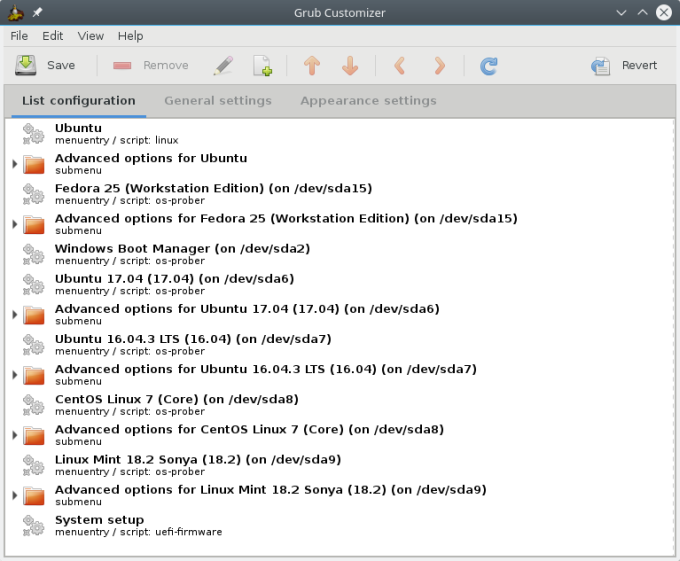Click left arrow to leave submenu
Screen dimensions: 680x561
click(x=400, y=65)
